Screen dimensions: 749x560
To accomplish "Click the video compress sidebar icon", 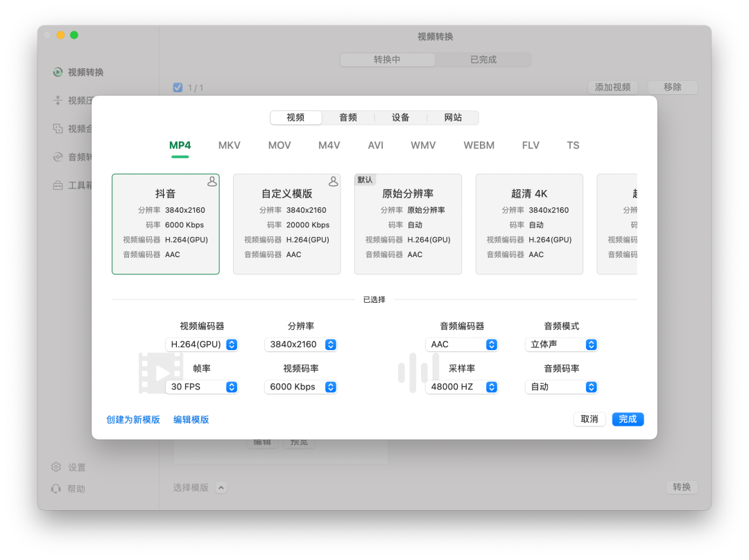I will click(x=58, y=100).
